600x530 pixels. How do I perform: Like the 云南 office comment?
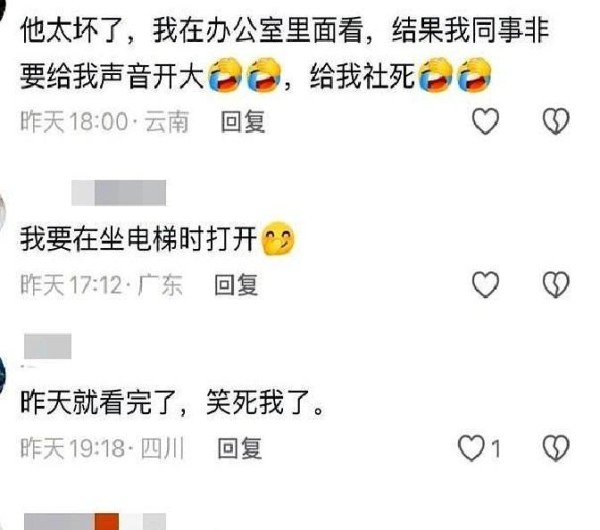(485, 121)
